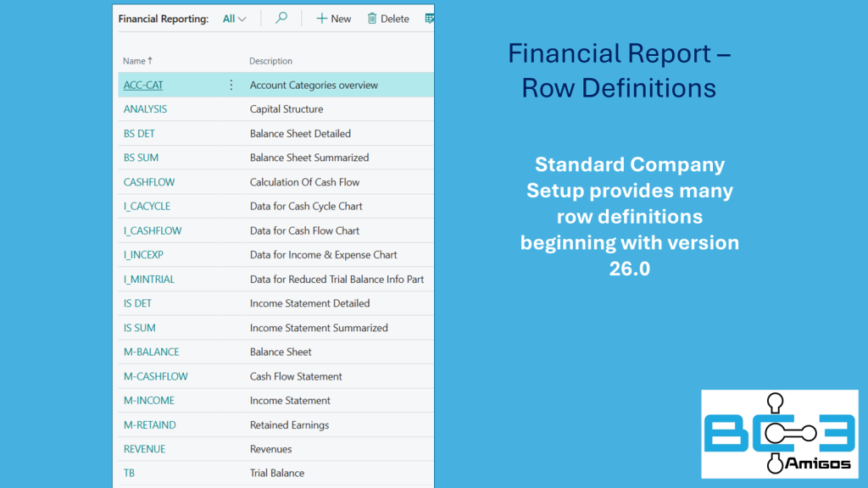Image resolution: width=868 pixels, height=488 pixels.
Task: Select the BS DET row definition
Action: [139, 134]
